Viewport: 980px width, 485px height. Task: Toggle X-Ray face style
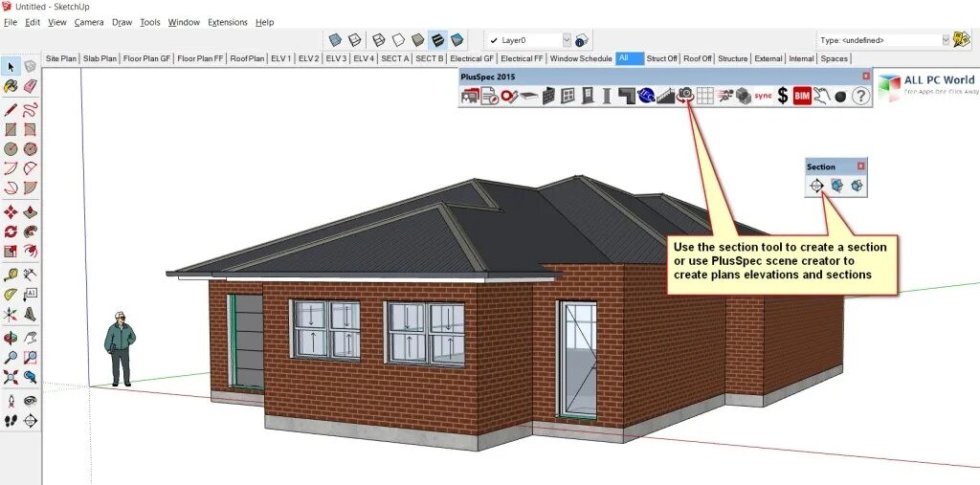(x=336, y=40)
